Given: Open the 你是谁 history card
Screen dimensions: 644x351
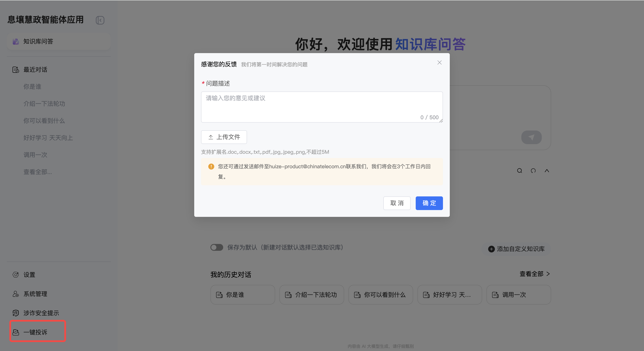Looking at the screenshot, I should coord(243,295).
